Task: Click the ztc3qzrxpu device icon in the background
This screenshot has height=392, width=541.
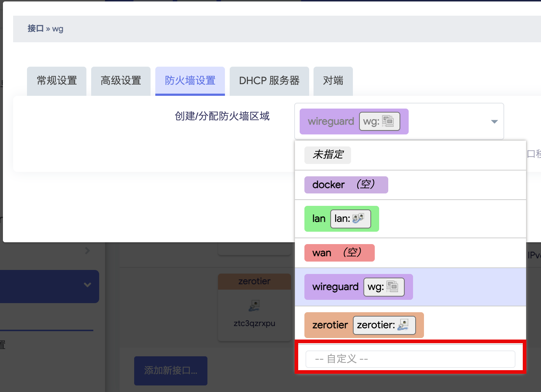Action: [254, 305]
